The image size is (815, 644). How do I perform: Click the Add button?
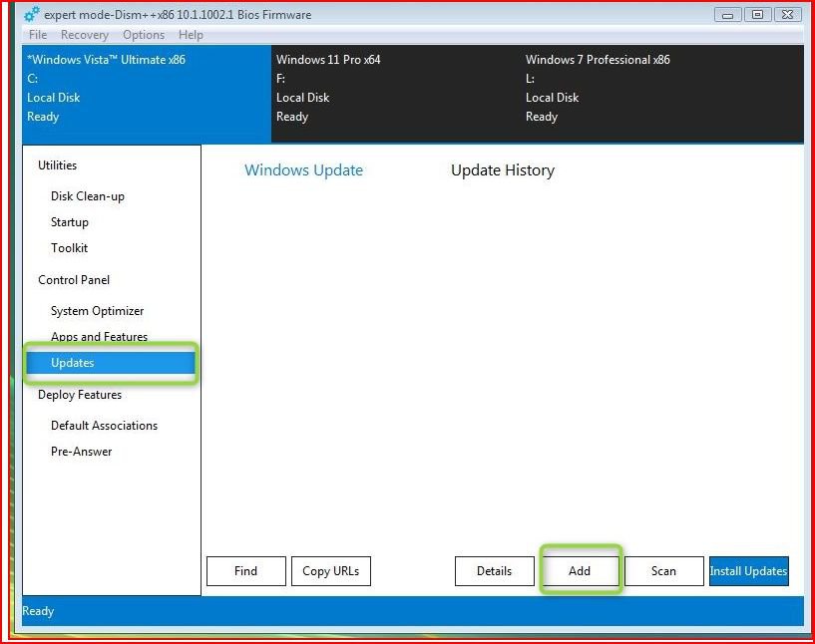pos(580,571)
